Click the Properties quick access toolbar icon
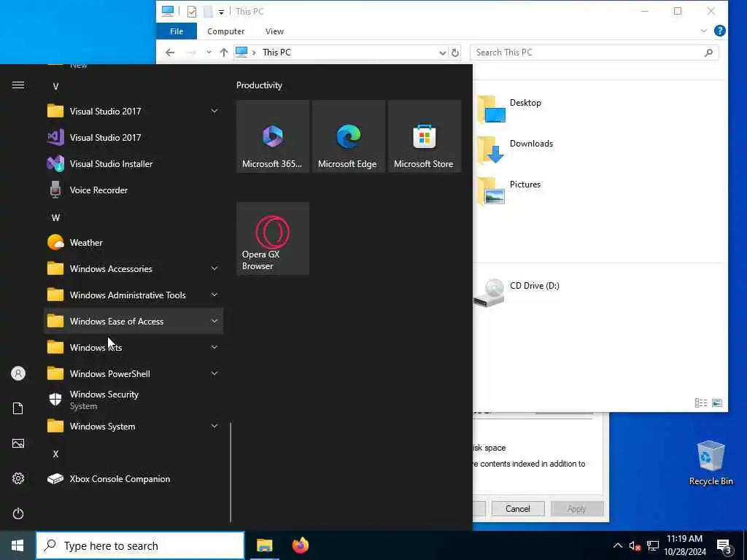Viewport: 747px width, 560px height. point(192,12)
